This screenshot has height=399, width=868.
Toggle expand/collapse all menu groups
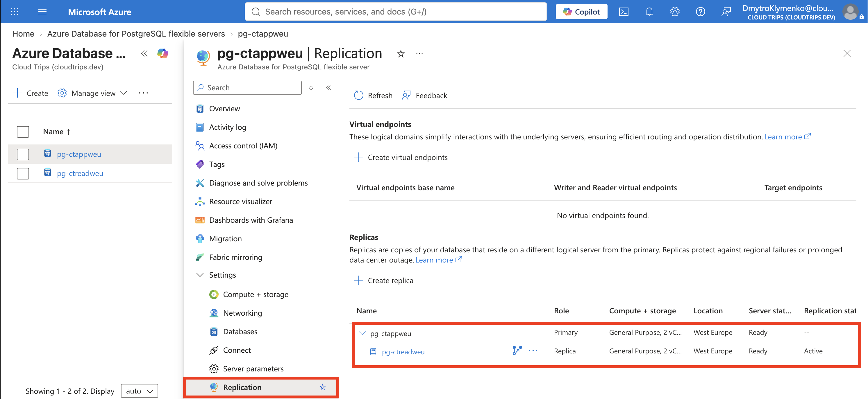click(311, 87)
